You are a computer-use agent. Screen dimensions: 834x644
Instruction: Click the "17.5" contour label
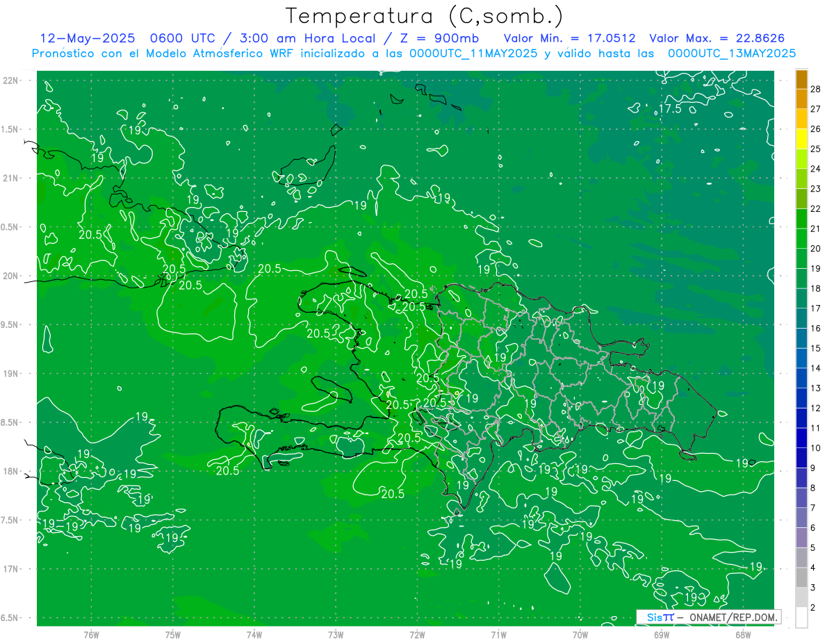(670, 109)
